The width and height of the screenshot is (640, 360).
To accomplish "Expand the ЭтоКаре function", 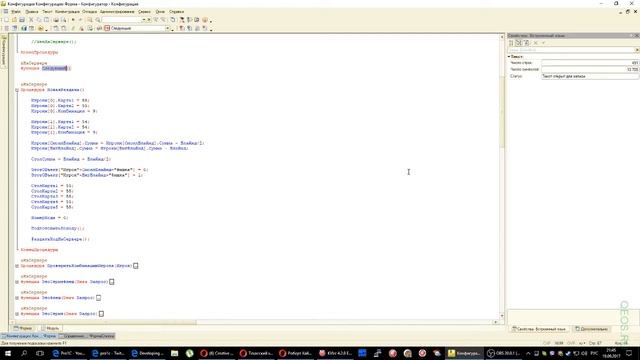I will (17, 298).
